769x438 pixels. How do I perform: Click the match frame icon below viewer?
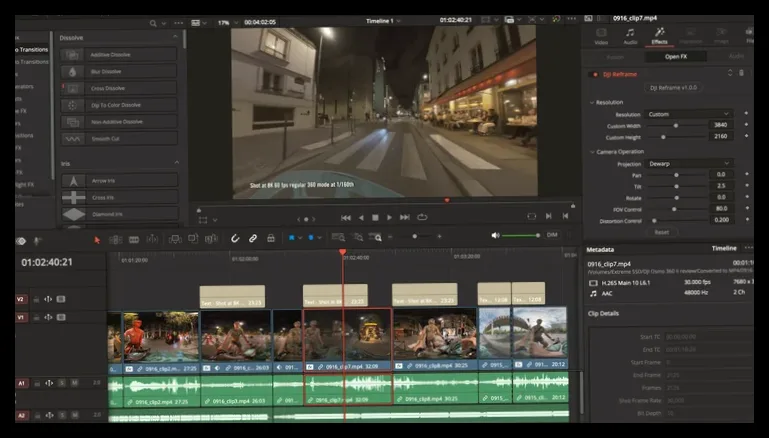532,216
